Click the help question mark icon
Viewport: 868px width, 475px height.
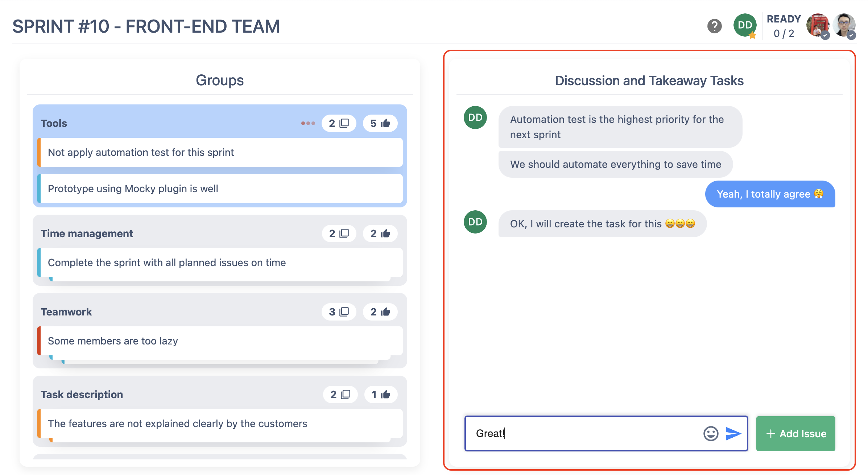(714, 26)
